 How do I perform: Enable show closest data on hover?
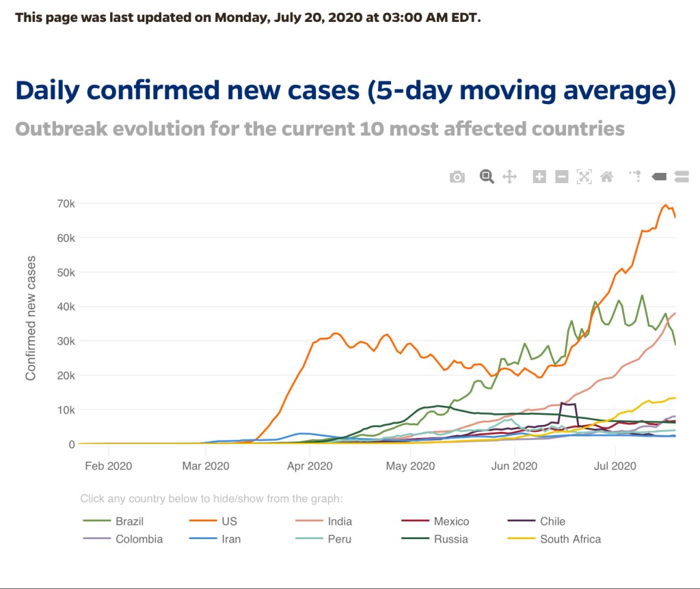click(659, 177)
